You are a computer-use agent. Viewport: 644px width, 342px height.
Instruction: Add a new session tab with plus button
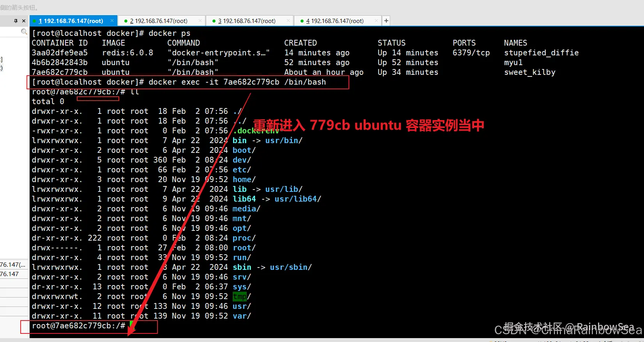click(x=386, y=21)
